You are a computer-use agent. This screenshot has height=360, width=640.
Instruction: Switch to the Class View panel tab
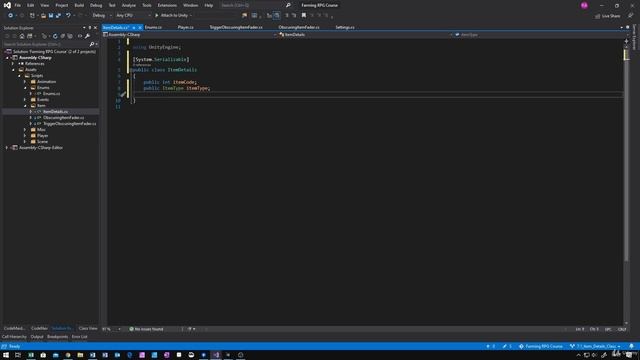[88, 328]
